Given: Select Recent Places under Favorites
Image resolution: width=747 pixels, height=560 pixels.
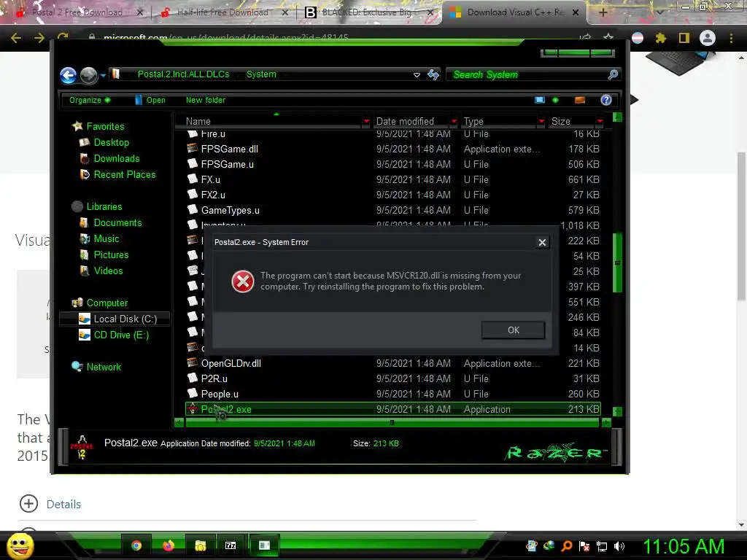Looking at the screenshot, I should [x=124, y=175].
